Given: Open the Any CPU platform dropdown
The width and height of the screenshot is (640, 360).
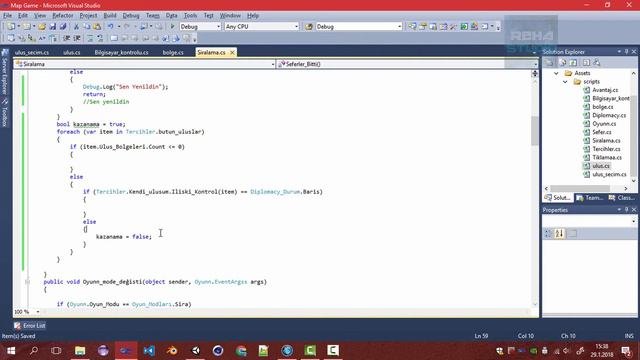Looking at the screenshot, I should (x=262, y=27).
